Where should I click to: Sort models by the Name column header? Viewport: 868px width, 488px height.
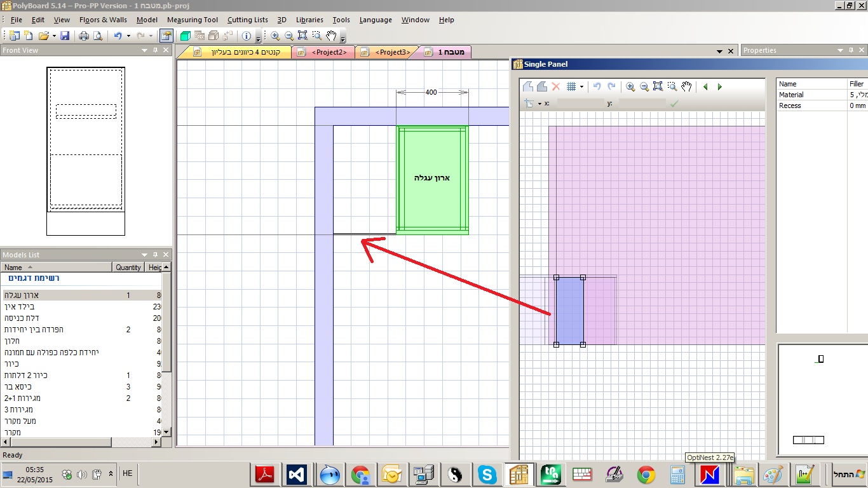(57, 268)
